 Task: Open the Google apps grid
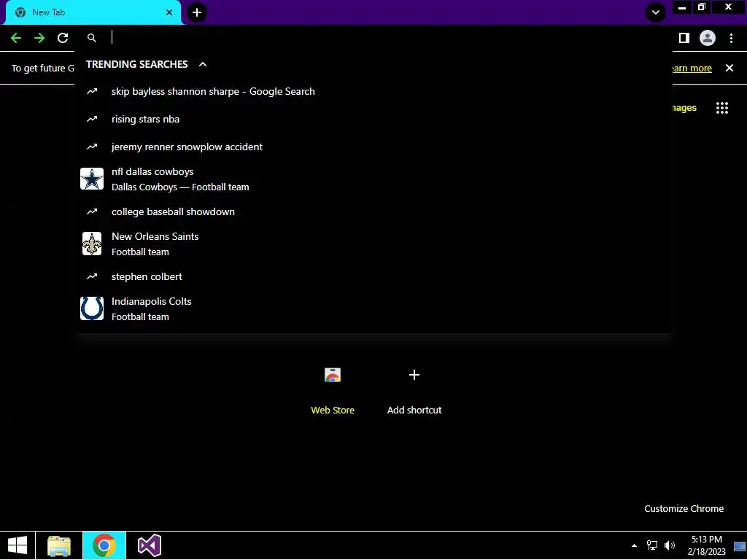point(722,108)
